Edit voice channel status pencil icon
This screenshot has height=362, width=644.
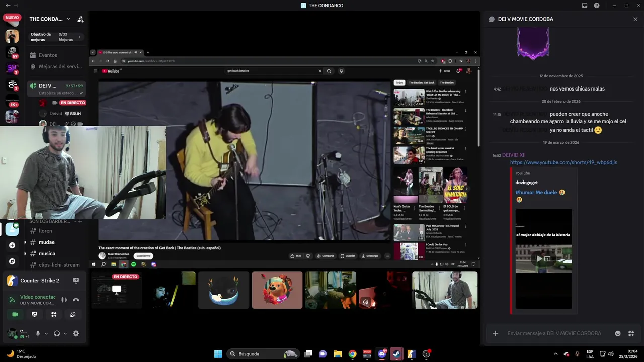click(80, 93)
